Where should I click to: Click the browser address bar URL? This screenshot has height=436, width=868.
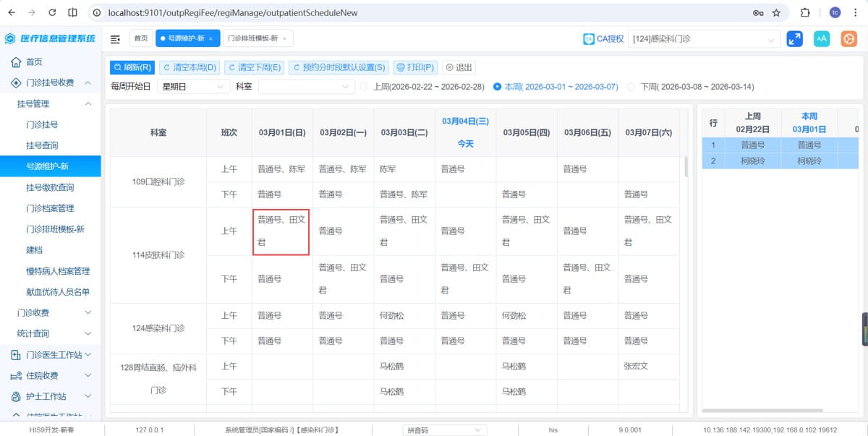click(232, 12)
